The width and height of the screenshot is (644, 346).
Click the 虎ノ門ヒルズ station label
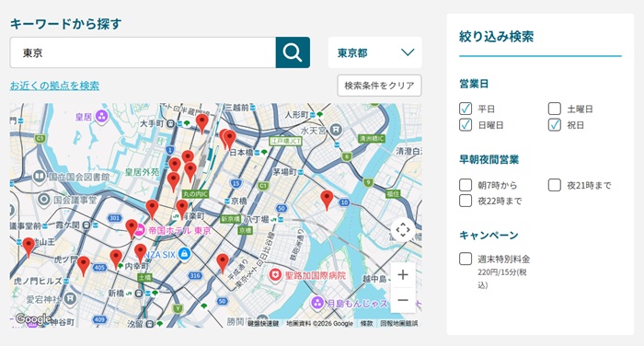38,281
